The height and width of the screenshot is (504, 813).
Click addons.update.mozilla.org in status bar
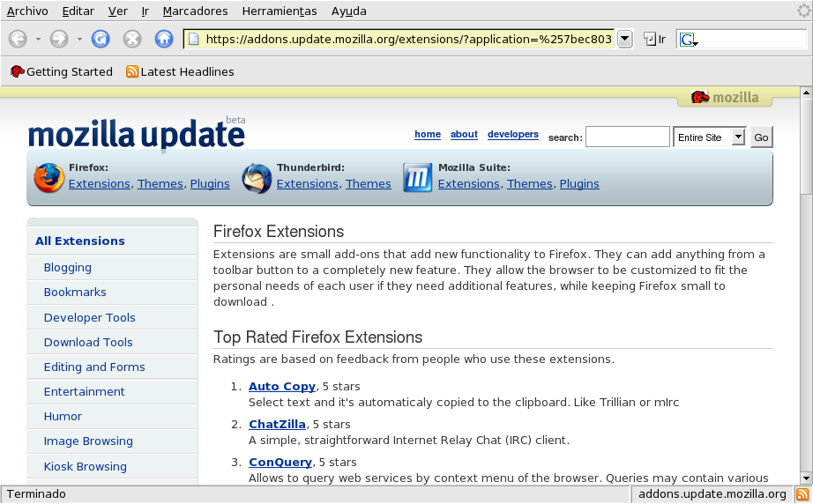712,494
